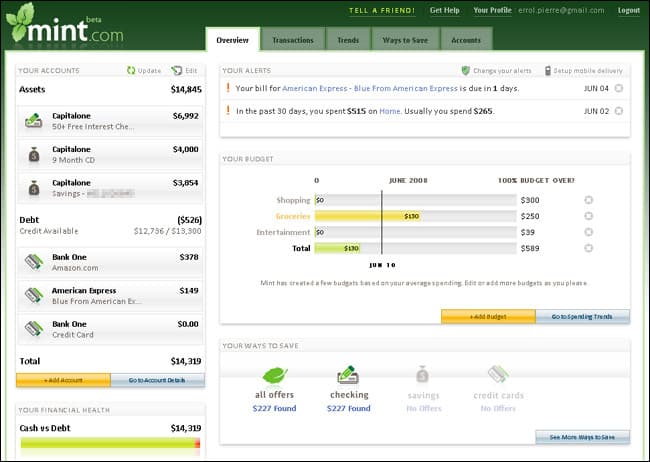Click the checking offers check icon
Screen dimensions: 650x462
point(348,374)
